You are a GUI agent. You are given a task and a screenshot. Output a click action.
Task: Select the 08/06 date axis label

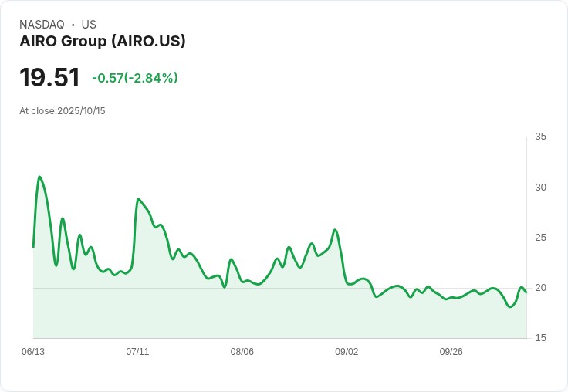pyautogui.click(x=242, y=351)
